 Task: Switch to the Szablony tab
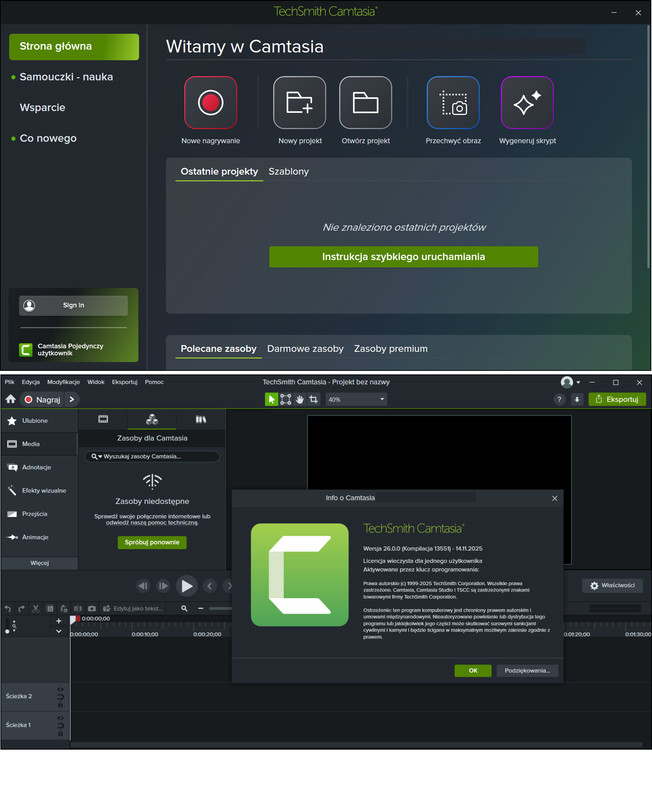(289, 171)
